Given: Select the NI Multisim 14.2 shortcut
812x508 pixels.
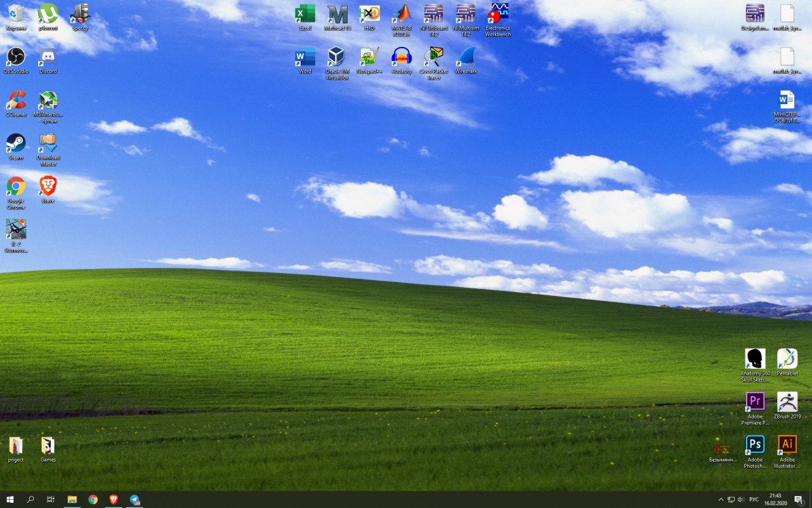Looking at the screenshot, I should (466, 20).
